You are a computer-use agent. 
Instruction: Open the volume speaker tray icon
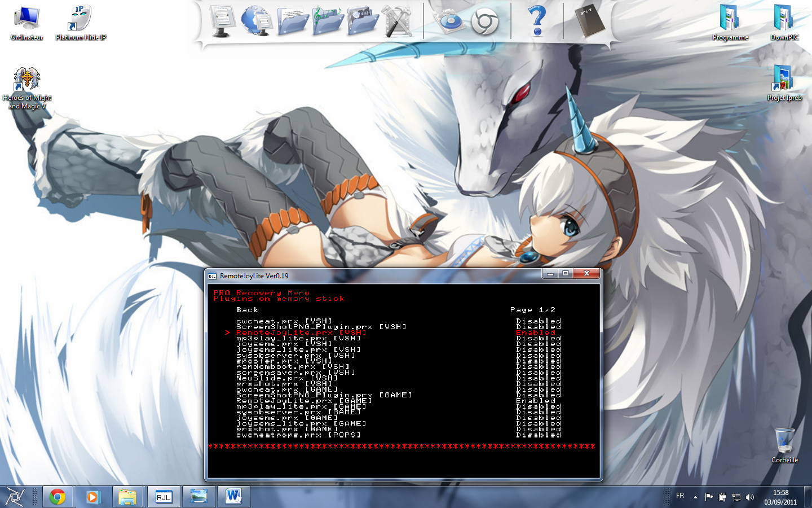(x=749, y=497)
